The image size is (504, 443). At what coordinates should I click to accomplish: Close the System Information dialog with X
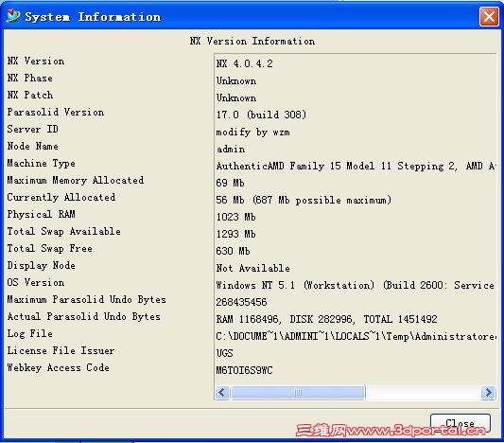pos(489,16)
